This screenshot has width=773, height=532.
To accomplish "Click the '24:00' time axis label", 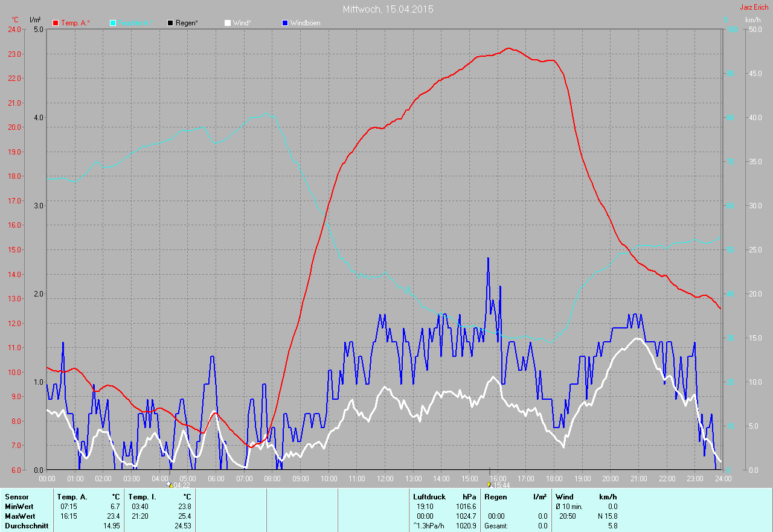I will point(723,478).
